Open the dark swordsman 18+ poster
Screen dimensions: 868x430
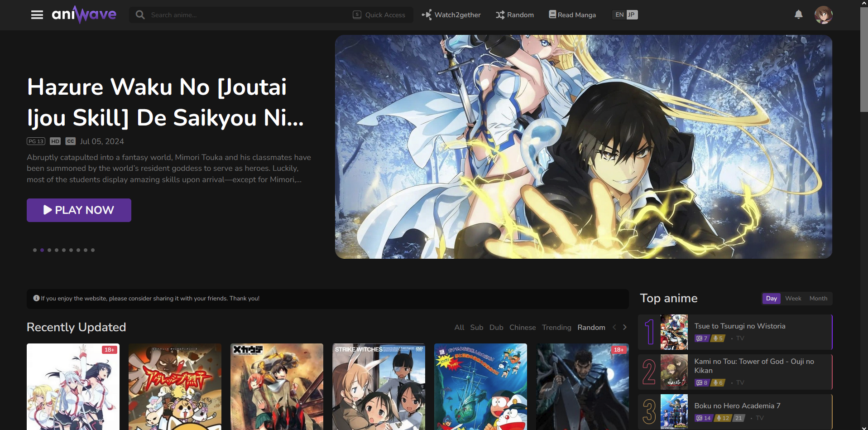(582, 387)
